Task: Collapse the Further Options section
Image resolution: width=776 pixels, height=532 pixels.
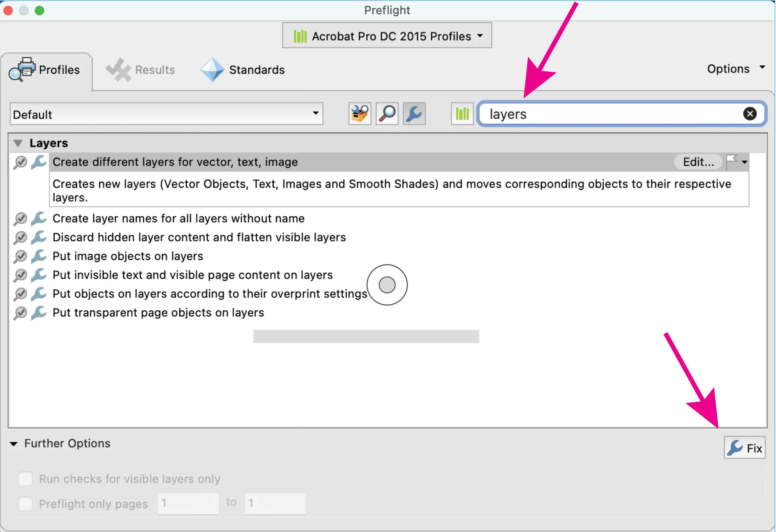Action: [x=14, y=444]
